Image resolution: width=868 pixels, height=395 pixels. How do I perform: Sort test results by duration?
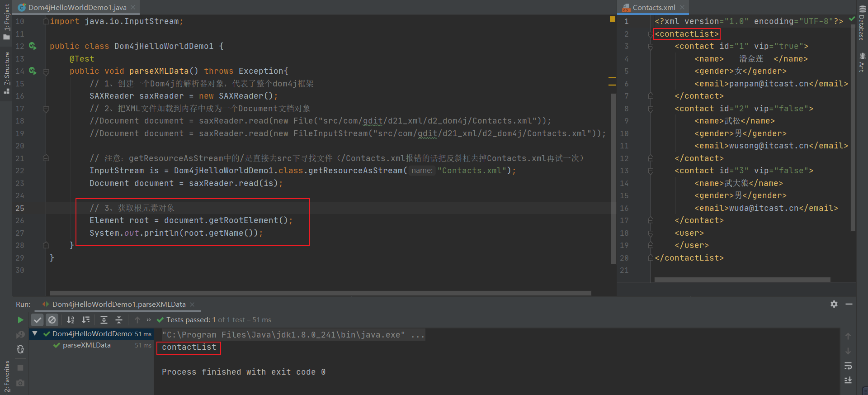click(86, 320)
